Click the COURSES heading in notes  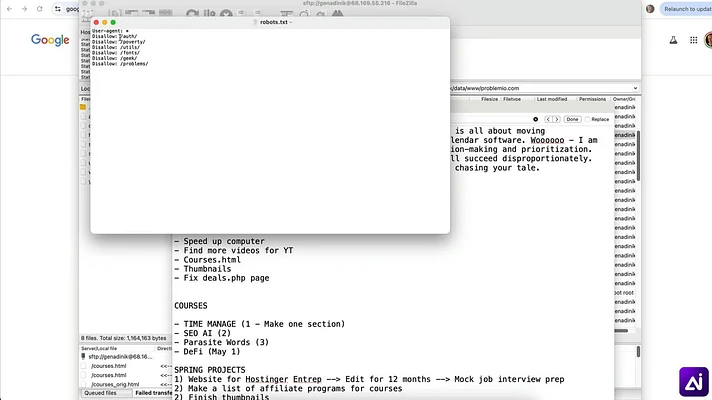tap(191, 306)
